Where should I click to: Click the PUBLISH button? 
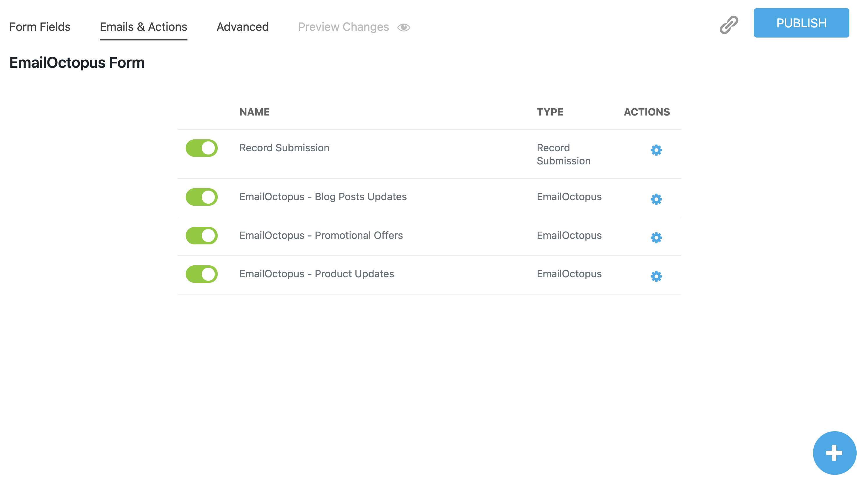802,23
